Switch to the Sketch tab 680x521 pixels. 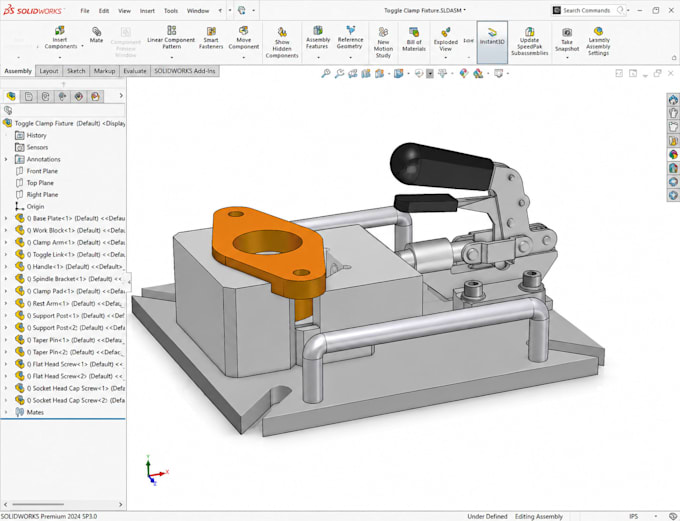point(76,71)
